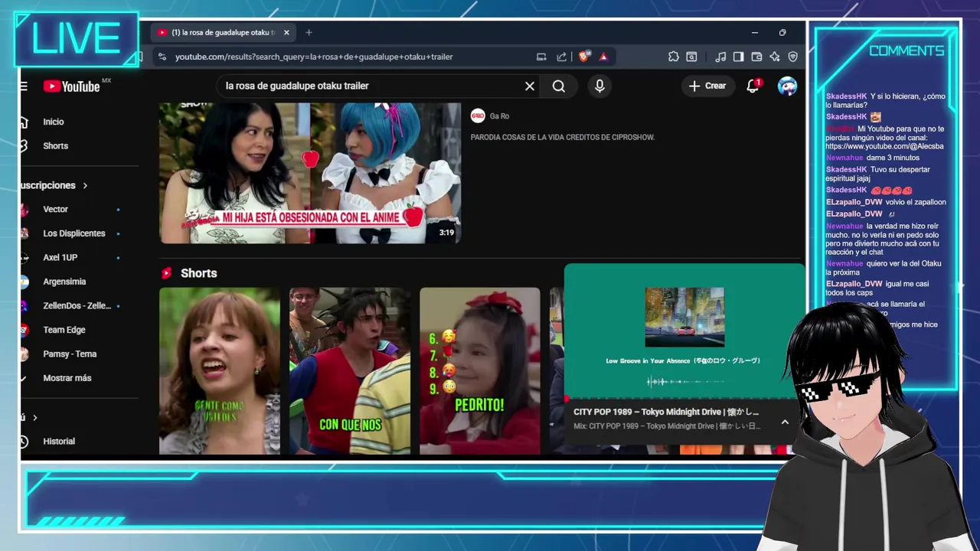Image resolution: width=980 pixels, height=551 pixels.
Task: View site information icon in the address bar
Action: (161, 57)
